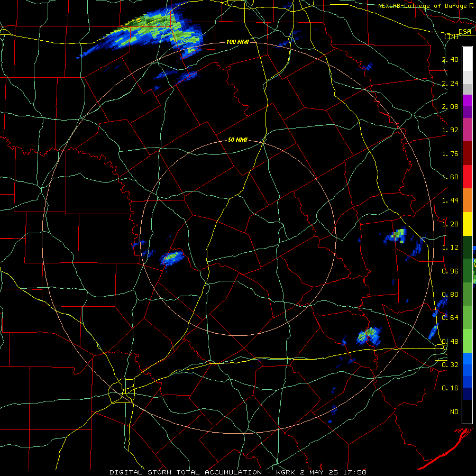Click the '0.80' legend value
Screen dimensions: 476x476
click(x=450, y=295)
